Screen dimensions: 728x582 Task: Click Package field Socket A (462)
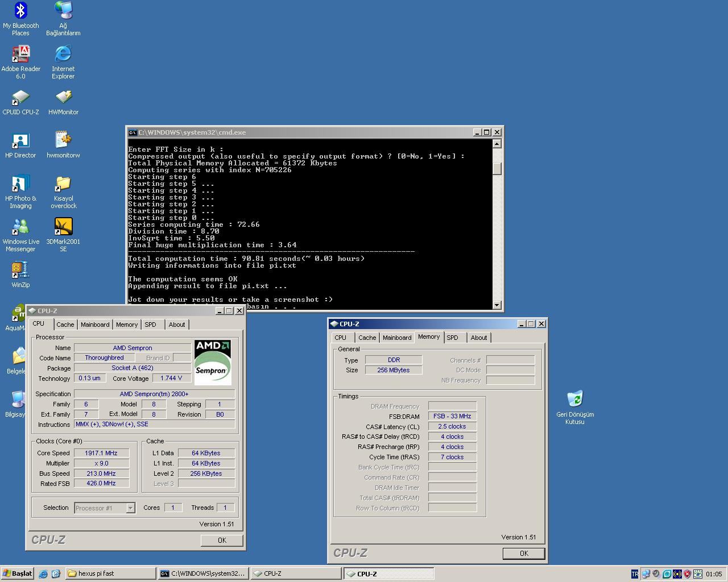coord(132,368)
